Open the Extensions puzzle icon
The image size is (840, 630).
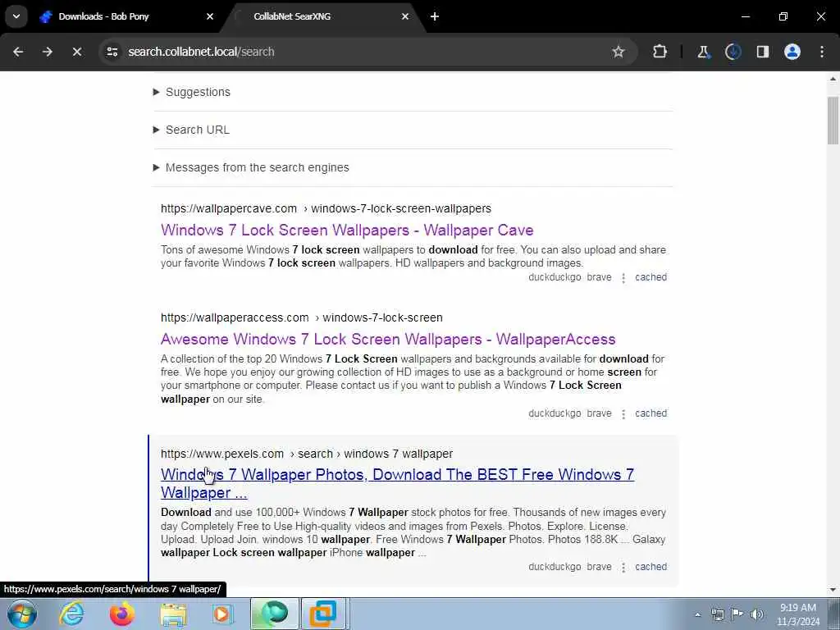[660, 52]
